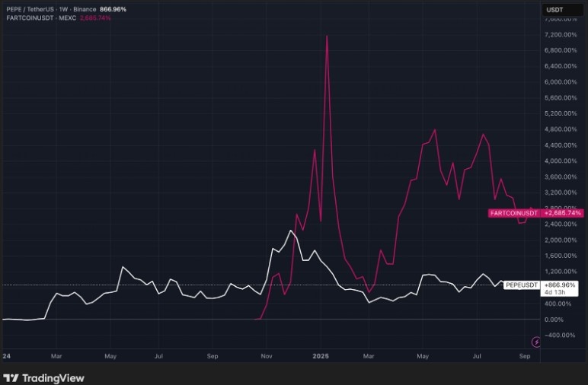Click the 7,200.00% price scale label
This screenshot has height=385, width=588.
click(561, 35)
